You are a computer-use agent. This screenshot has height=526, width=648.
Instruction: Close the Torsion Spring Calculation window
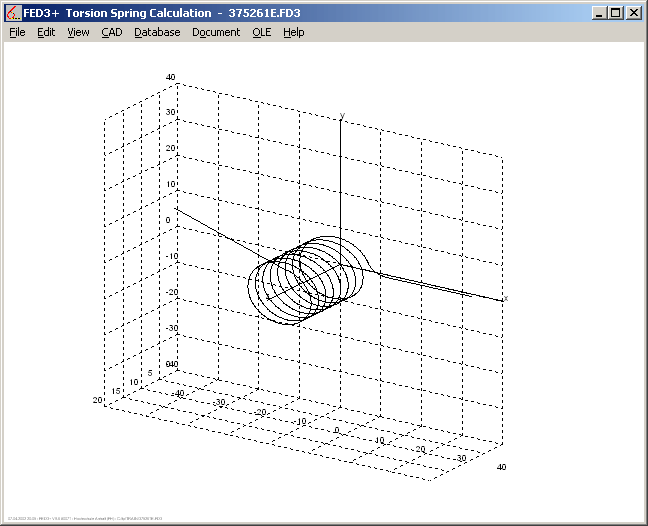tap(633, 13)
